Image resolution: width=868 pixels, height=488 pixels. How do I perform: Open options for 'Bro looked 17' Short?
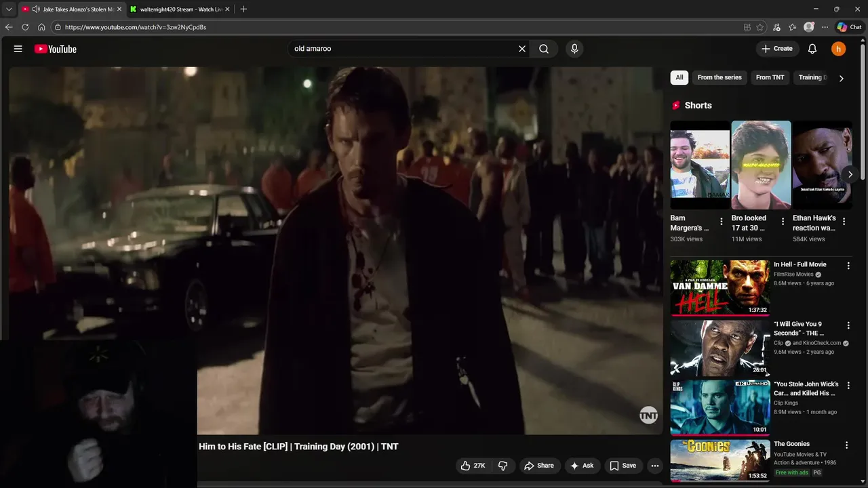click(x=783, y=222)
